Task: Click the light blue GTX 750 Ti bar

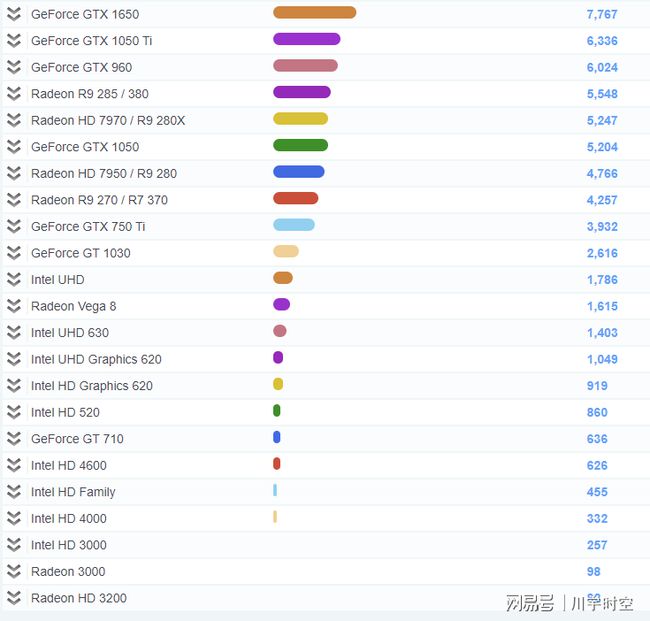Action: coord(294,225)
